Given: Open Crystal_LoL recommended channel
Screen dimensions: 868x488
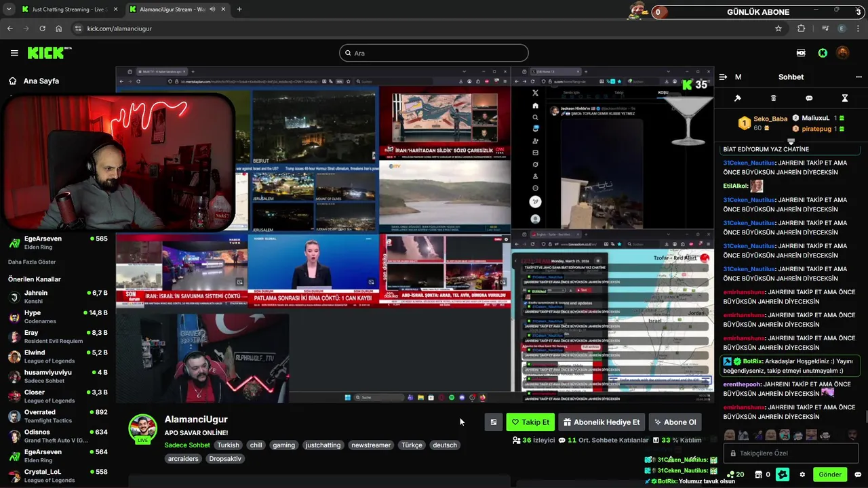Looking at the screenshot, I should coord(58,476).
